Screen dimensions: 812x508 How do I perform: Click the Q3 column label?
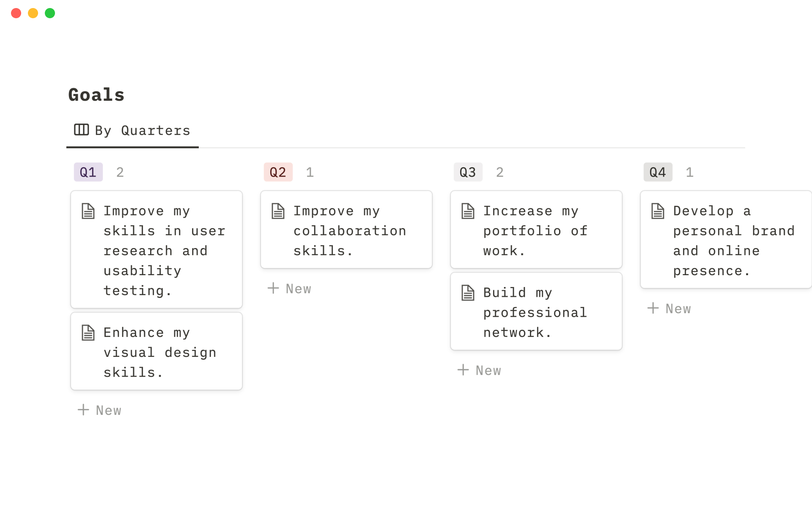[468, 172]
